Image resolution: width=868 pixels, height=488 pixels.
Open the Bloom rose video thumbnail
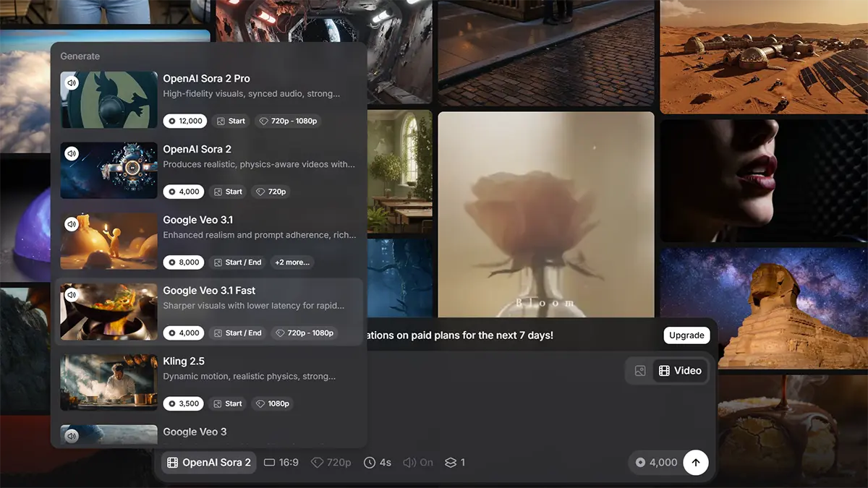click(545, 213)
